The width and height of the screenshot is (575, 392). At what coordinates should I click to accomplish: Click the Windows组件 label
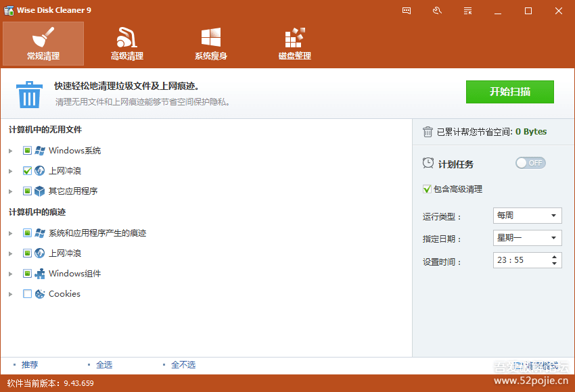point(75,273)
